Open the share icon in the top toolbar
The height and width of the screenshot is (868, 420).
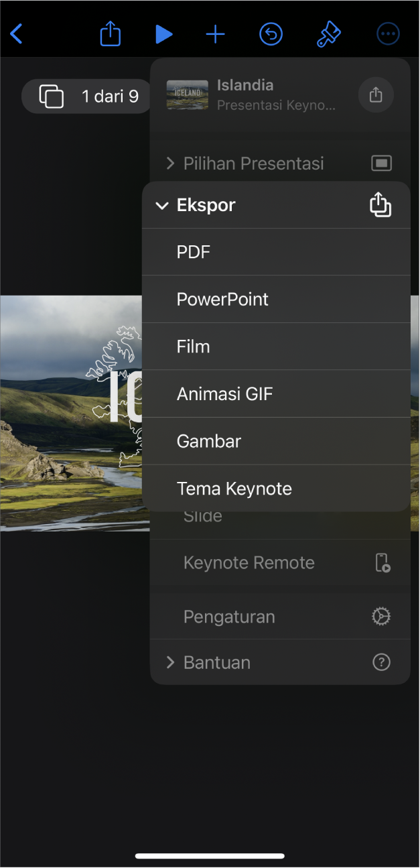click(x=110, y=34)
